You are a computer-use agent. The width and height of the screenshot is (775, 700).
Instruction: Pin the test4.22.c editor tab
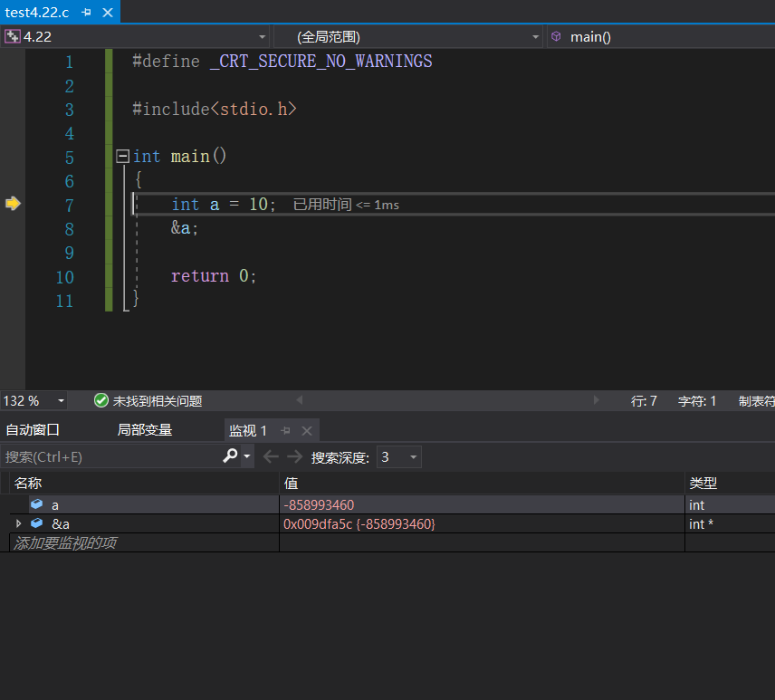87,13
